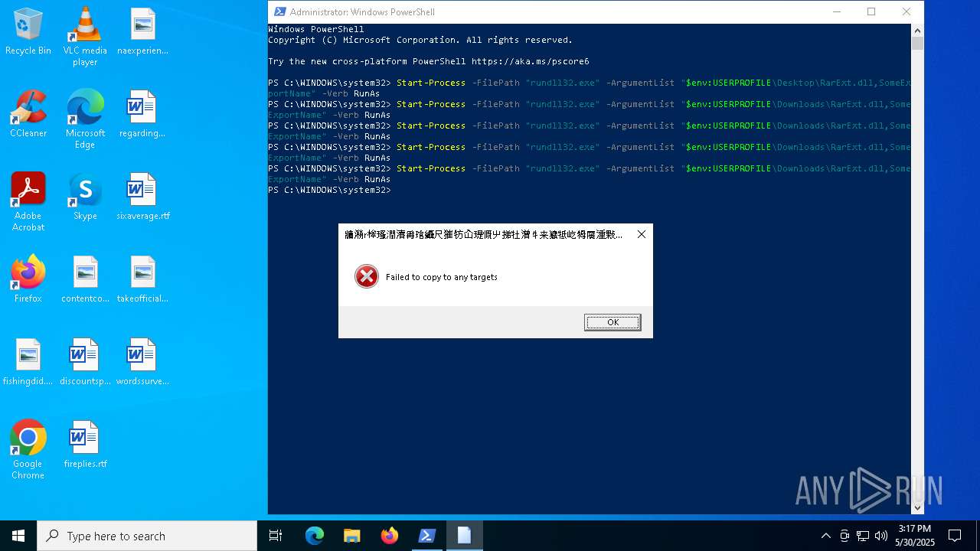The image size is (980, 551).
Task: Open Task View on the taskbar
Action: click(276, 536)
